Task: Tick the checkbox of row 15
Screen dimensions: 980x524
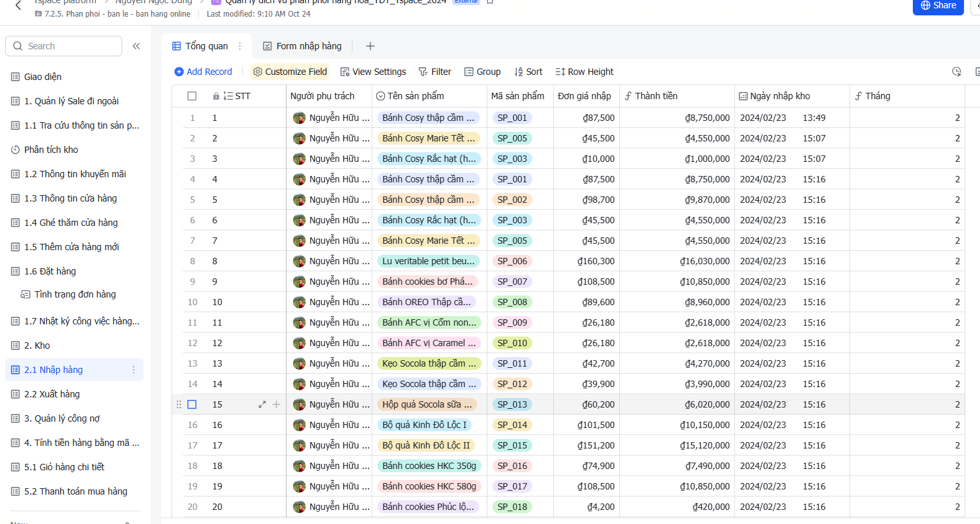Action: click(x=192, y=404)
